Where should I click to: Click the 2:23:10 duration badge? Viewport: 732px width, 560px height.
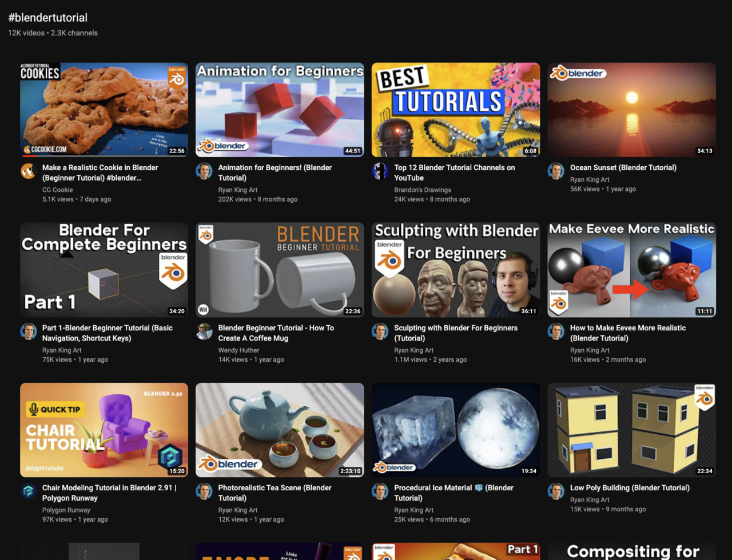[x=350, y=471]
